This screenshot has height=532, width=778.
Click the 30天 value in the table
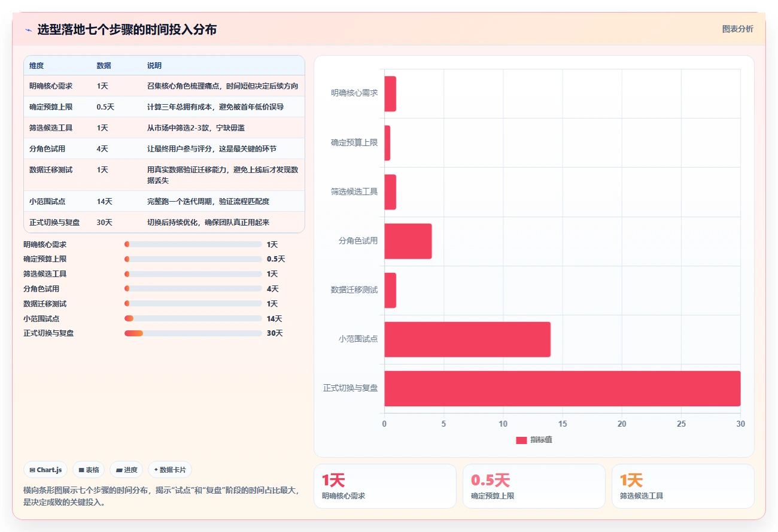[104, 223]
